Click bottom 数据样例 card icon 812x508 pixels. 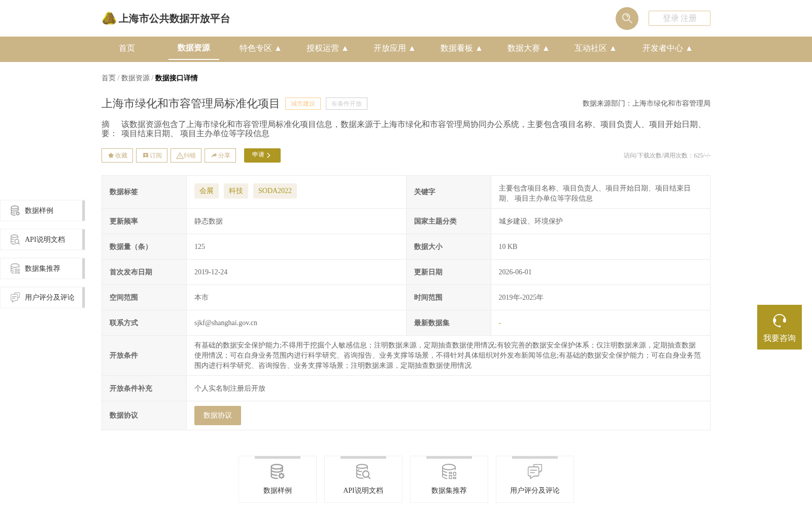[278, 472]
